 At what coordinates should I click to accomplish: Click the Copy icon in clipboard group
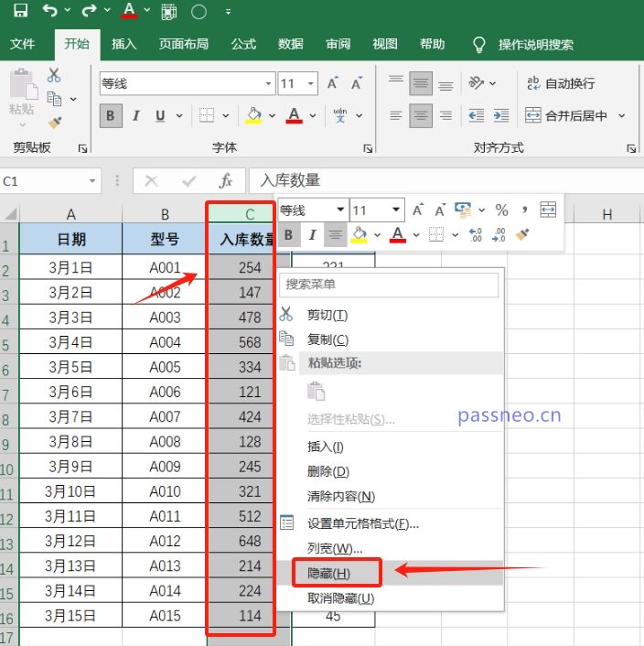pos(54,99)
